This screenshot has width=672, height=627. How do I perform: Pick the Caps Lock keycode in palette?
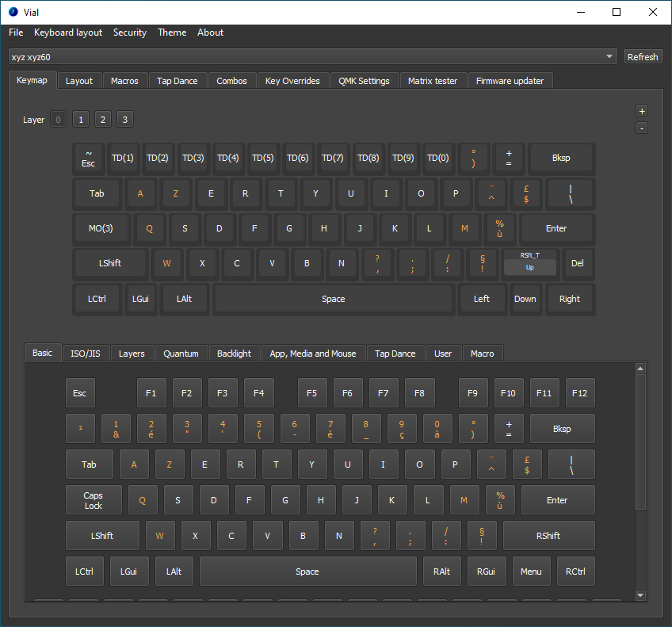pyautogui.click(x=94, y=500)
